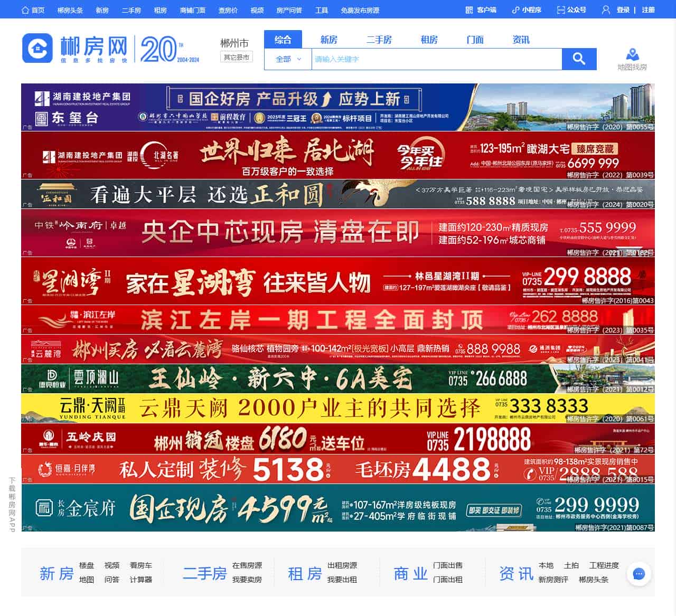Click 我要出租 link

(x=342, y=580)
